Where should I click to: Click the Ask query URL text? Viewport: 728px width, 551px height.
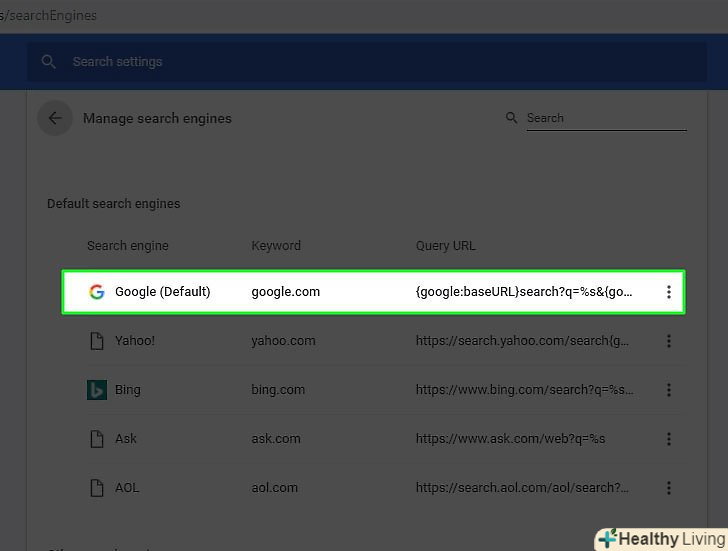(510, 439)
